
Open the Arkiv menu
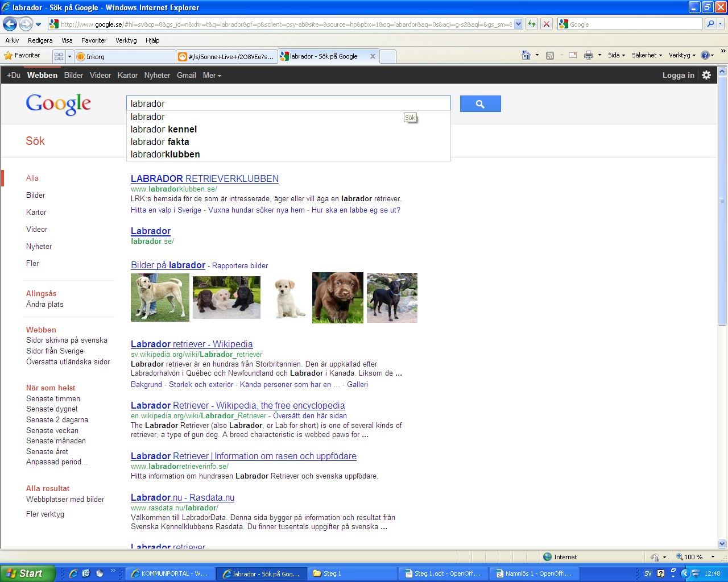pyautogui.click(x=12, y=40)
